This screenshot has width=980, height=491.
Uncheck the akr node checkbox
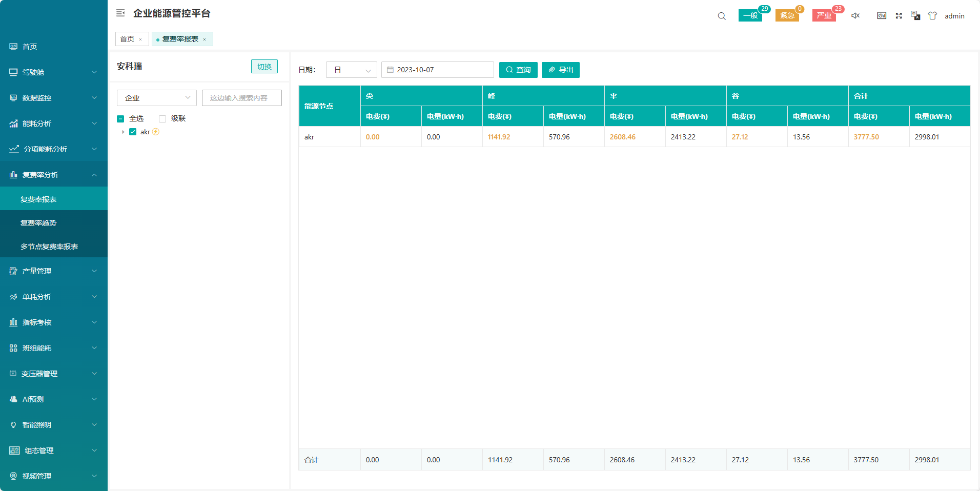[133, 132]
